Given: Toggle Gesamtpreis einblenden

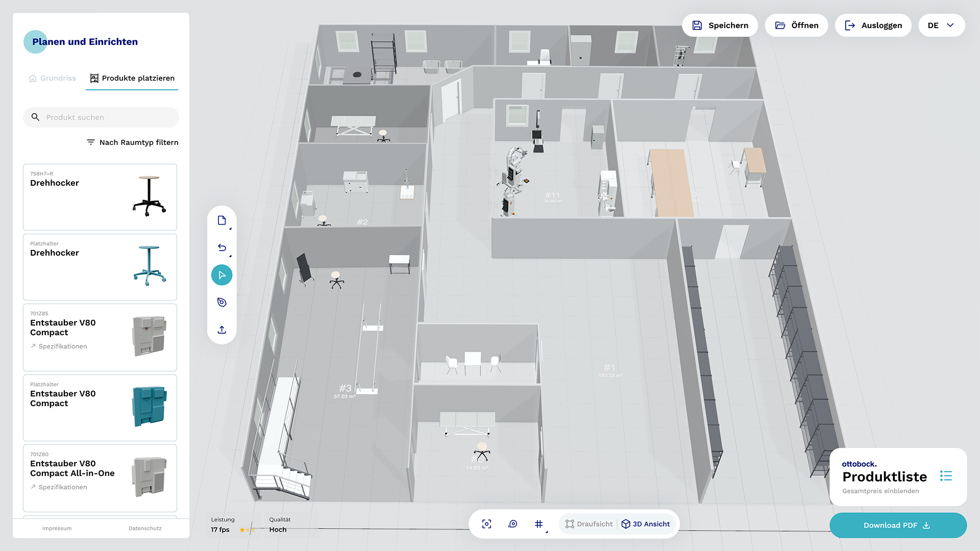Looking at the screenshot, I should tap(880, 491).
